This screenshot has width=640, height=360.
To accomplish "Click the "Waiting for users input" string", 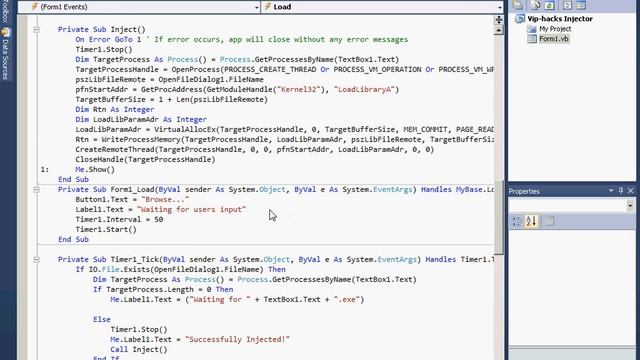I will [x=191, y=209].
